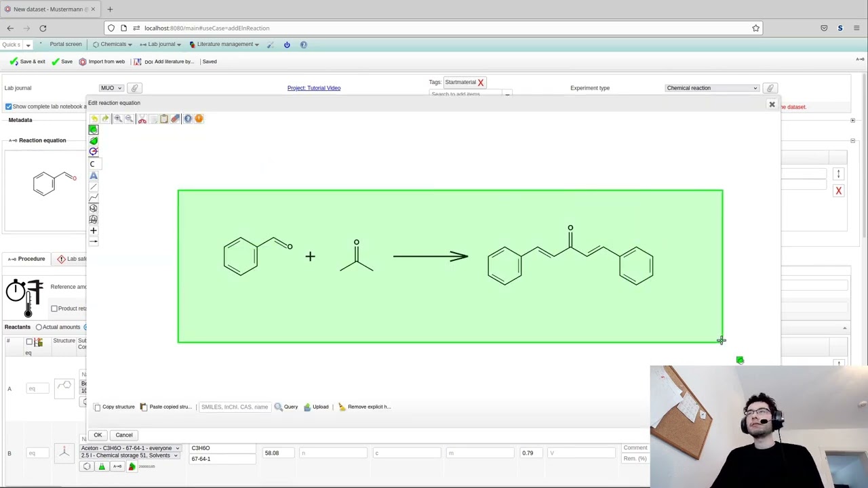Viewport: 868px width, 488px height.
Task: Select the single bond tool
Action: 94,186
